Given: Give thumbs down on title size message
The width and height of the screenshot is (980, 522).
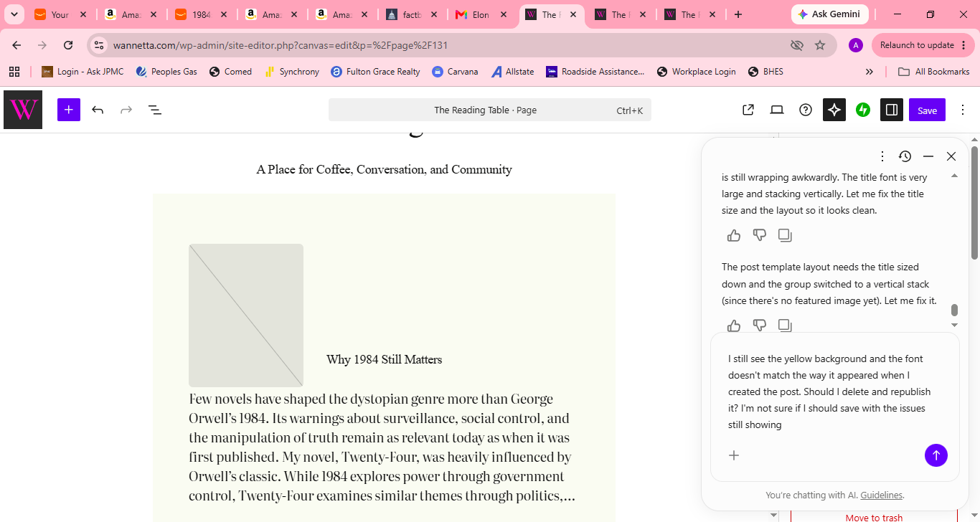Looking at the screenshot, I should [x=760, y=235].
